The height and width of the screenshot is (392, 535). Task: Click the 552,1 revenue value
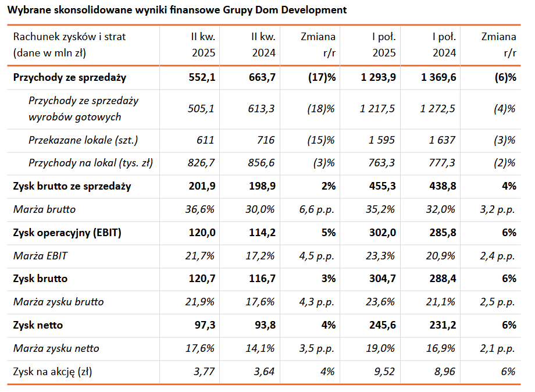[x=202, y=77]
